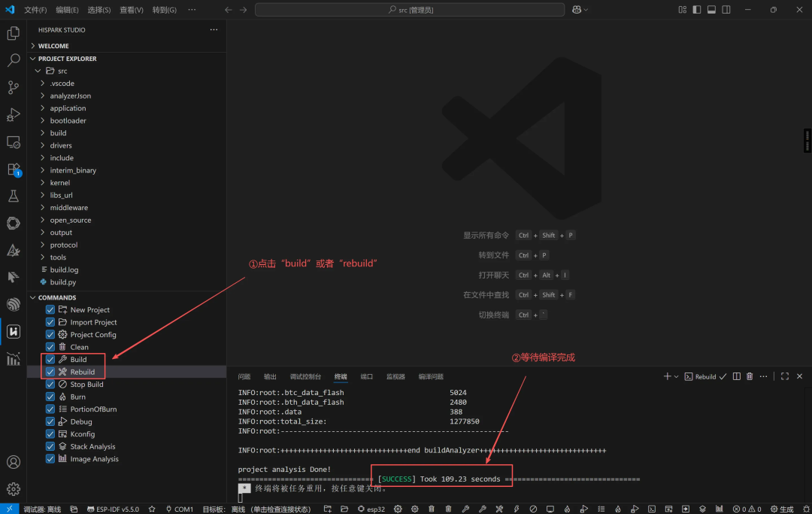812x514 pixels.
Task: Open the build.log file
Action: 64,269
